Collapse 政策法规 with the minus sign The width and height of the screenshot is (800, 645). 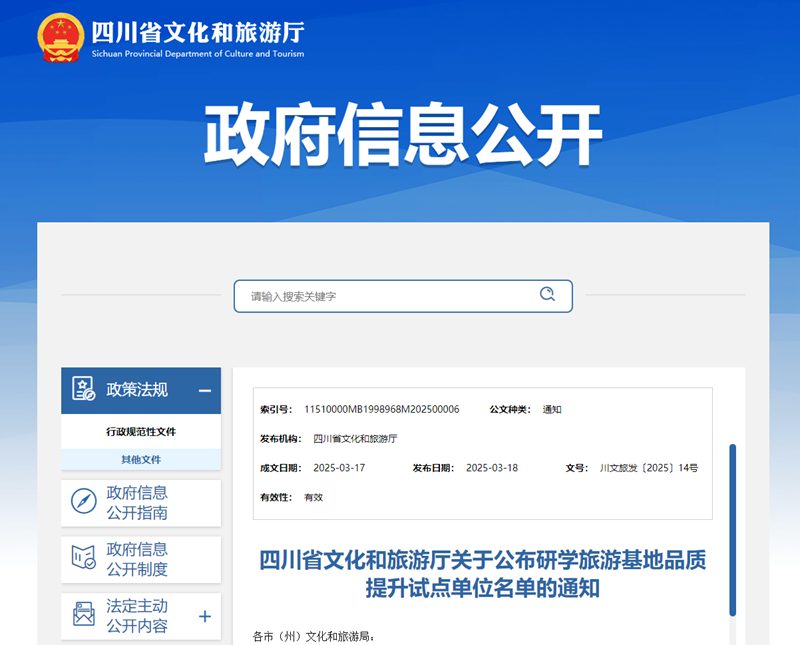[x=204, y=391]
